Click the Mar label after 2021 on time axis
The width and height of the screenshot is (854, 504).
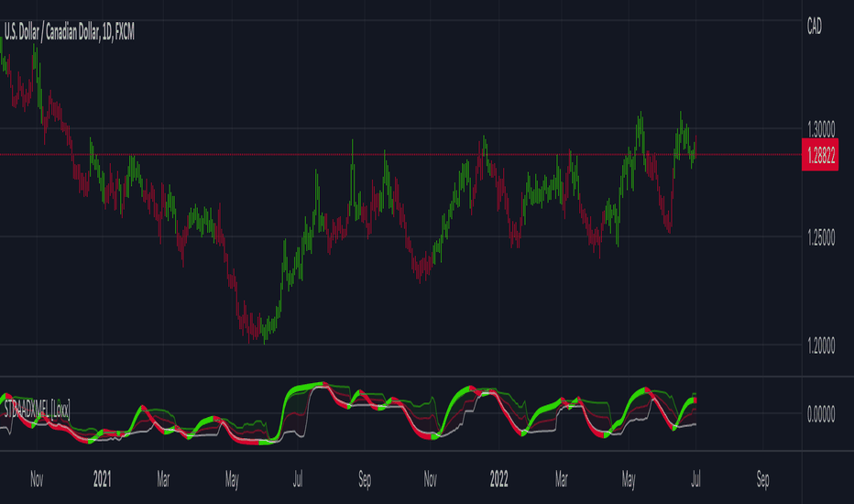[163, 479]
